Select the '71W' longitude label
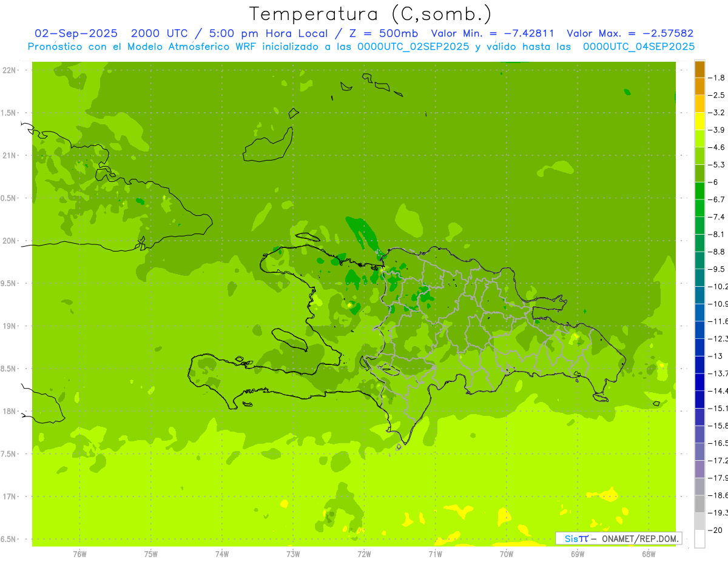This screenshot has width=728, height=562. [x=435, y=554]
